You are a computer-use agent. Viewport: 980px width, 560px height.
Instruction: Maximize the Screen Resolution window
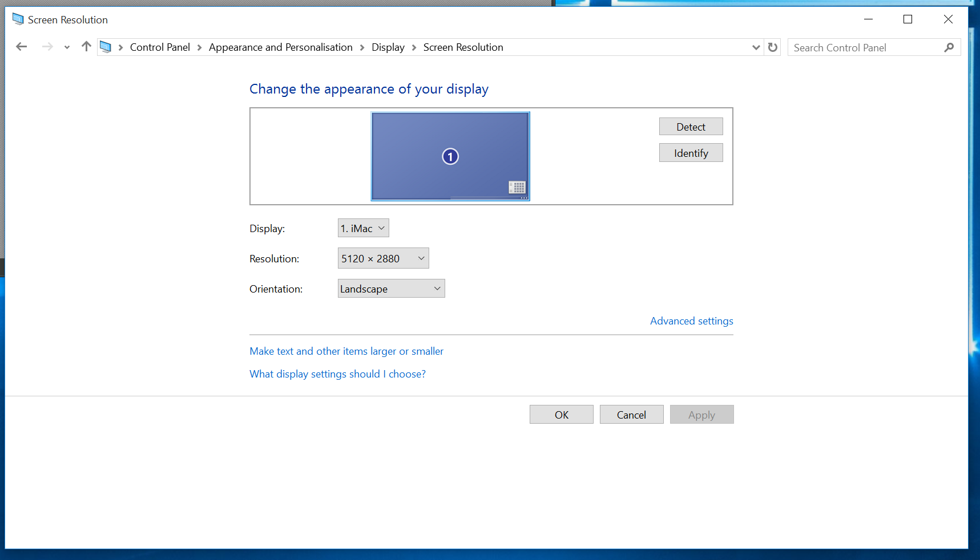tap(908, 19)
